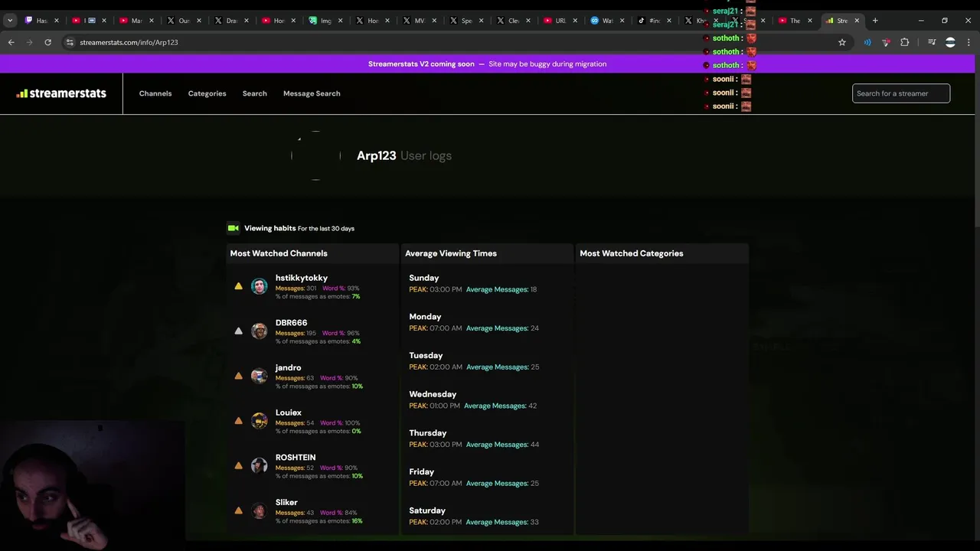The width and height of the screenshot is (980, 551).
Task: Open DBR666 channel link
Action: click(291, 323)
